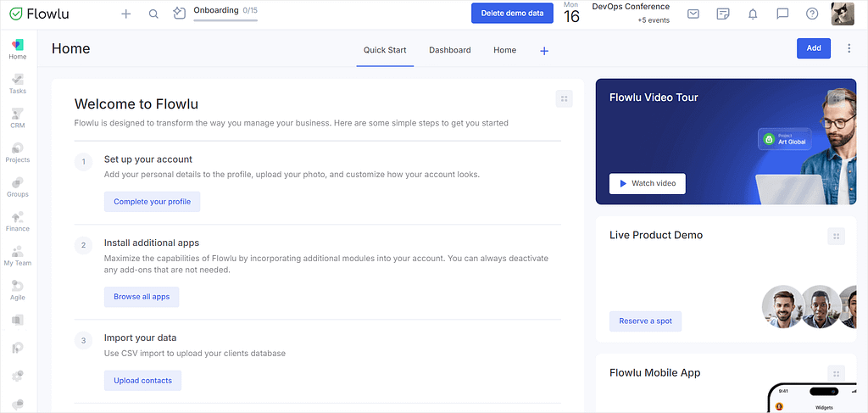Switch to the Dashboard tab

[450, 50]
